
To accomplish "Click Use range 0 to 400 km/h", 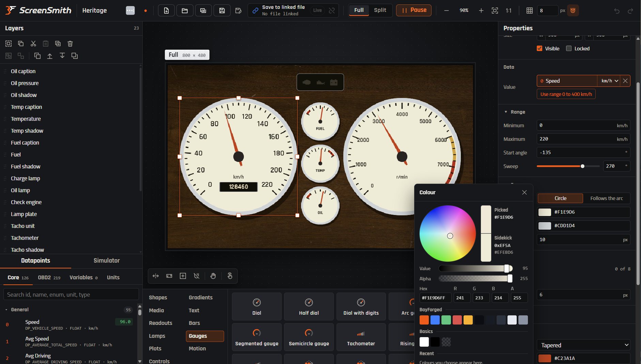I will point(566,94).
